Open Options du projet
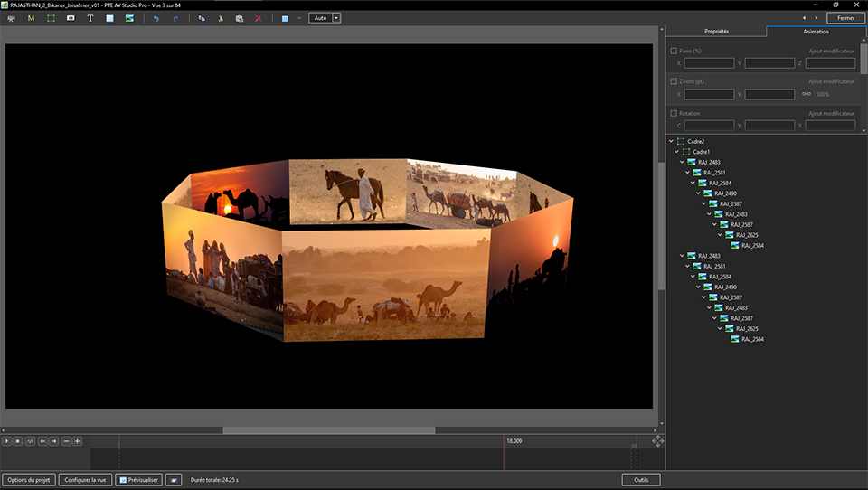868x490 pixels. (x=29, y=479)
